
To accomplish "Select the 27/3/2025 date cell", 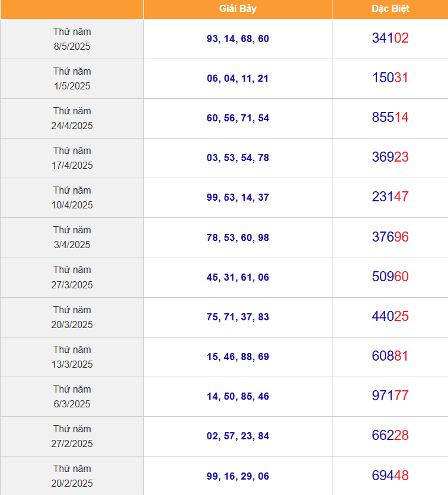I will [x=72, y=277].
